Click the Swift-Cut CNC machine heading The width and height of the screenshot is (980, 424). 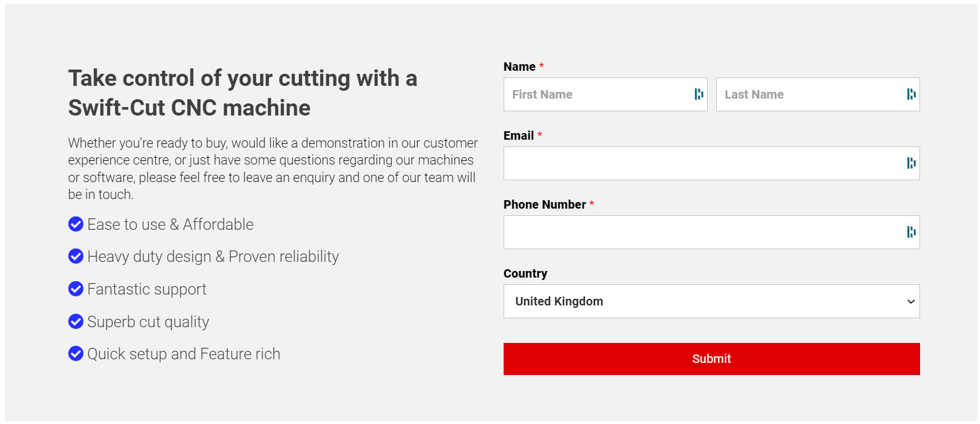(x=242, y=93)
